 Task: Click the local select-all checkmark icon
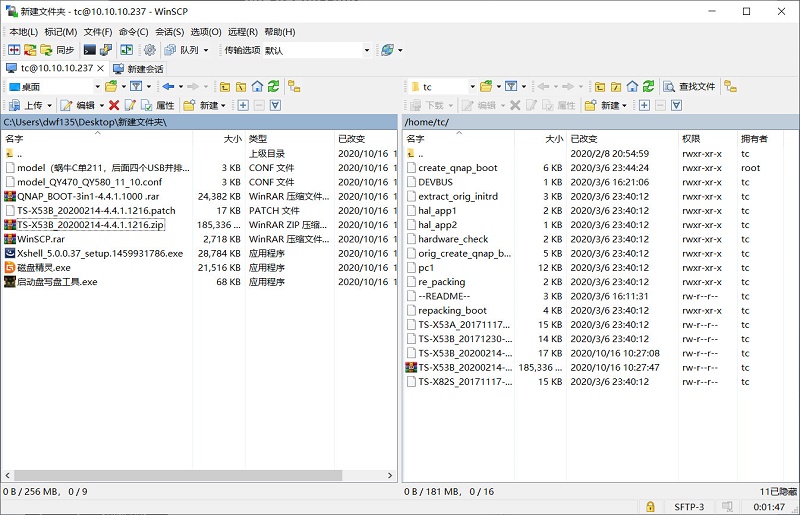(x=276, y=105)
